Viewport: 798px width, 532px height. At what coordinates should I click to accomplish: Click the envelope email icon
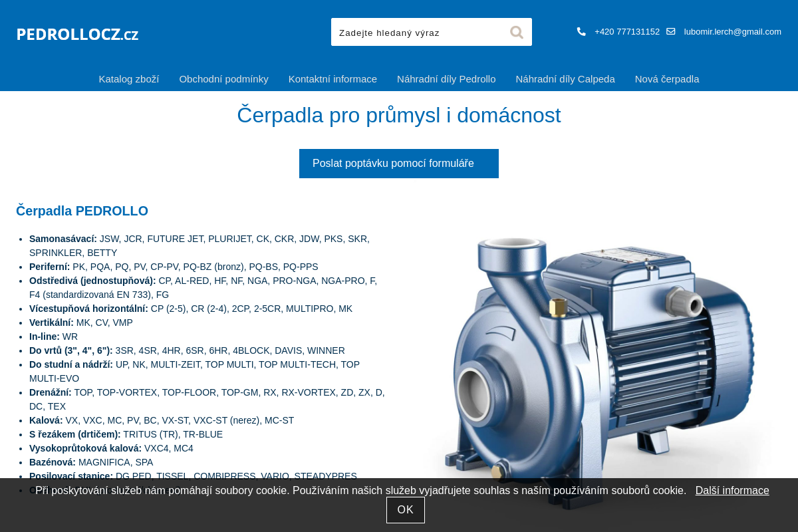(x=670, y=31)
